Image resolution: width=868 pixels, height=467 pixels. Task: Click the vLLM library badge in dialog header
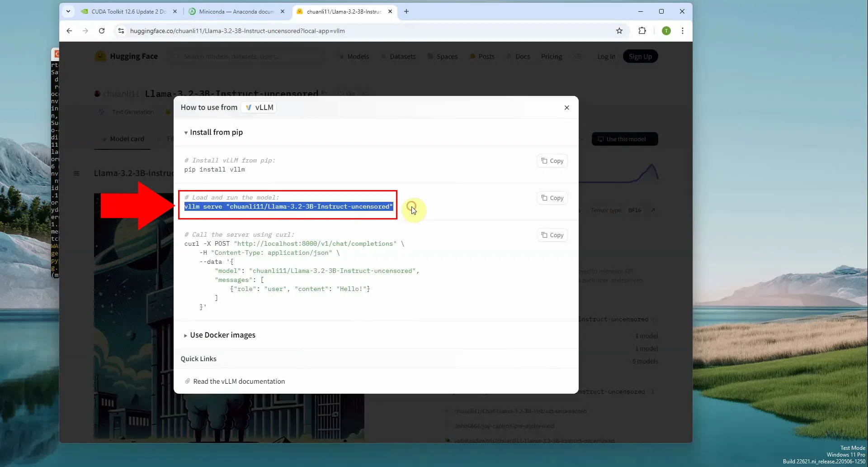(x=259, y=107)
